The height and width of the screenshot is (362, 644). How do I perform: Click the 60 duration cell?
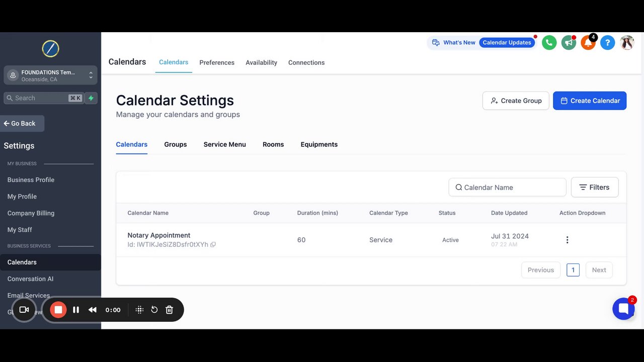pyautogui.click(x=301, y=240)
